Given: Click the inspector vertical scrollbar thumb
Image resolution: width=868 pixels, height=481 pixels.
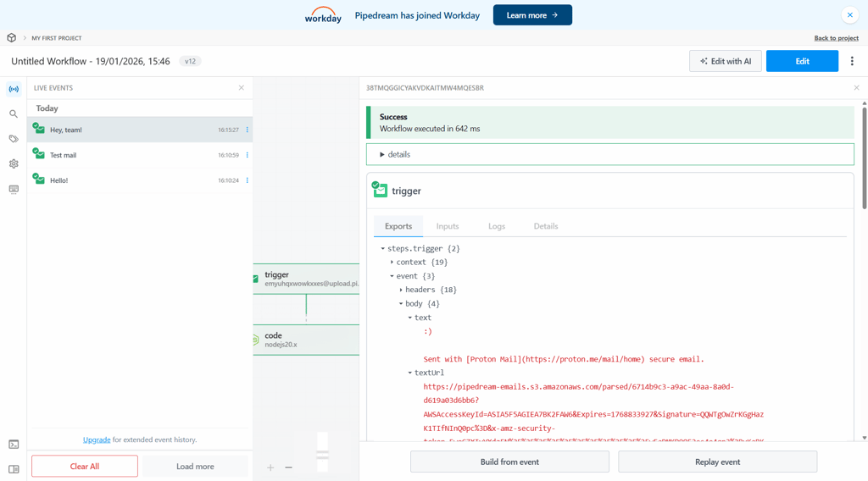Looking at the screenshot, I should pos(864,158).
